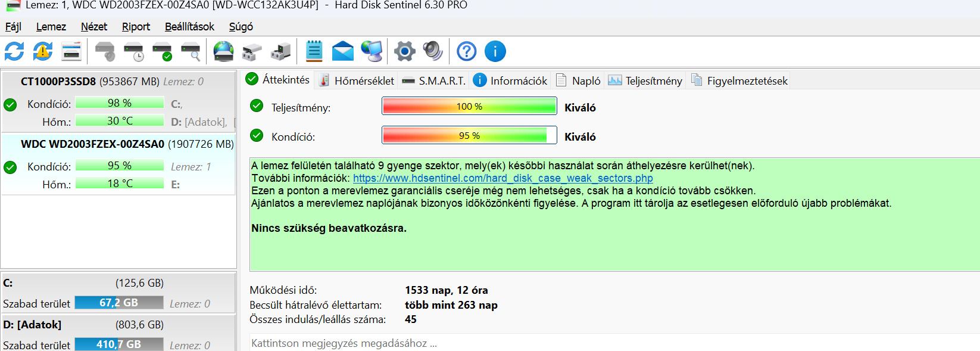Image resolution: width=980 pixels, height=351 pixels.
Task: Click the '(1907726 MB)' disk size text
Action: (x=201, y=144)
